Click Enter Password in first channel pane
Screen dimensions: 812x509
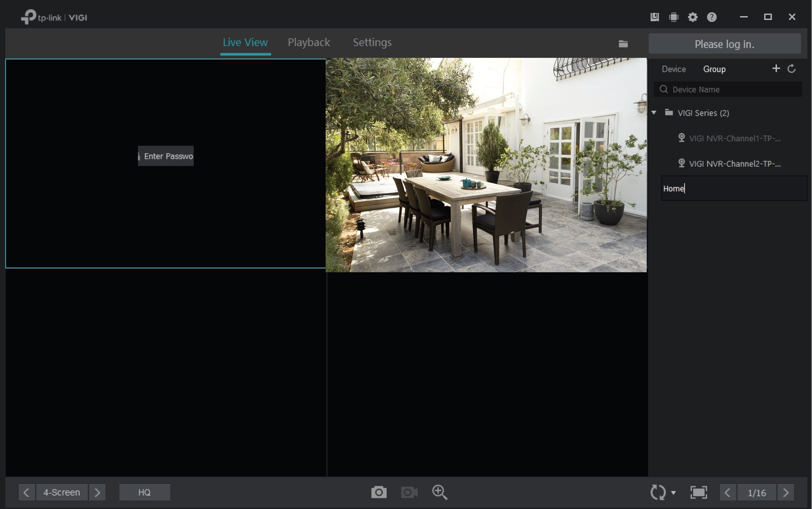(166, 156)
